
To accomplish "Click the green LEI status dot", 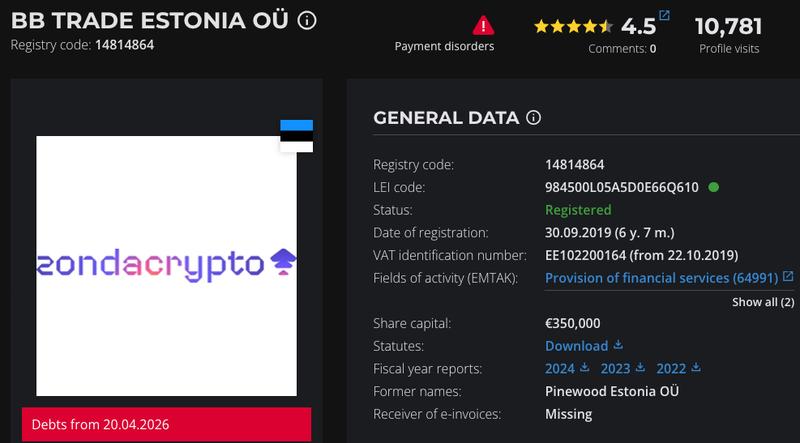I will pyautogui.click(x=714, y=187).
